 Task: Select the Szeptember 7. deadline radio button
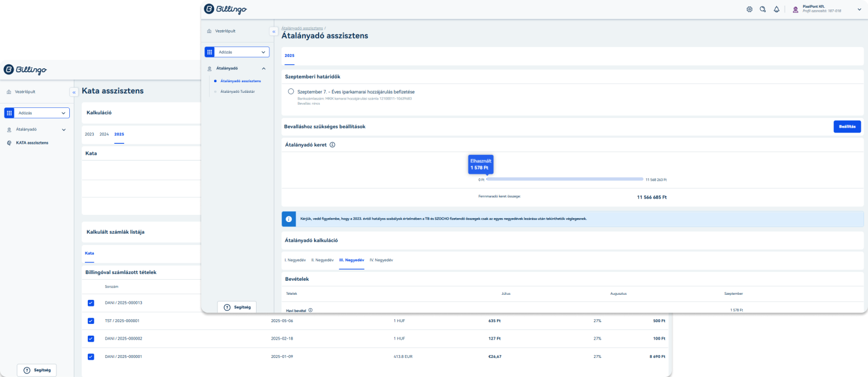pos(291,91)
